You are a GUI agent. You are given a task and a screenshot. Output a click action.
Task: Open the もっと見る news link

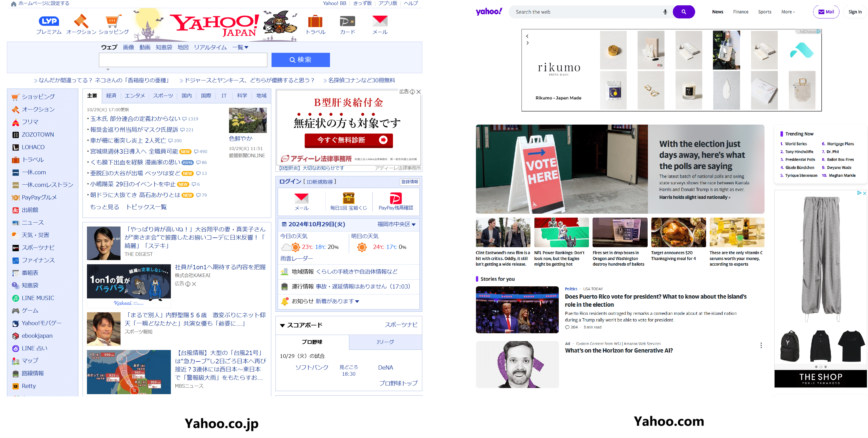click(105, 207)
